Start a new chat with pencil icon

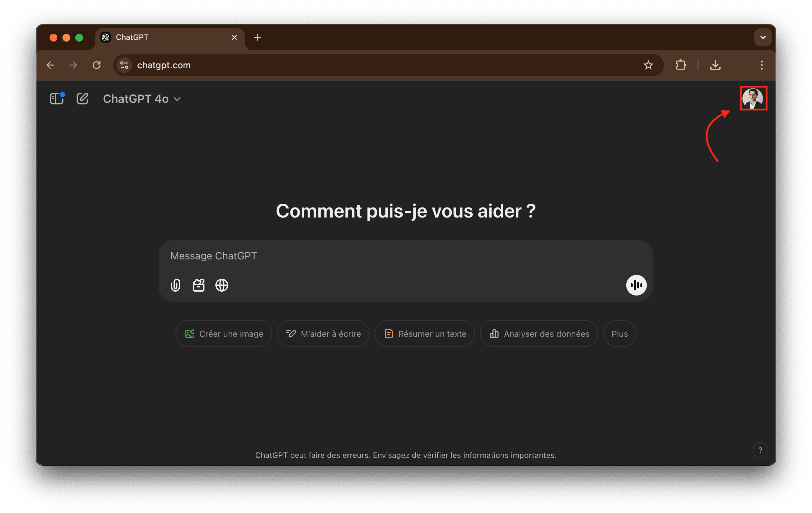pos(82,99)
